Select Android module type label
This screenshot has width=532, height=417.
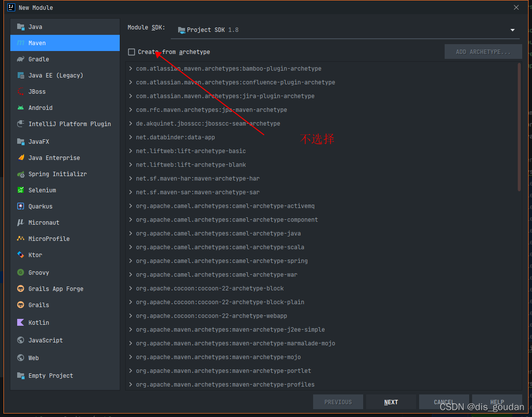click(40, 108)
